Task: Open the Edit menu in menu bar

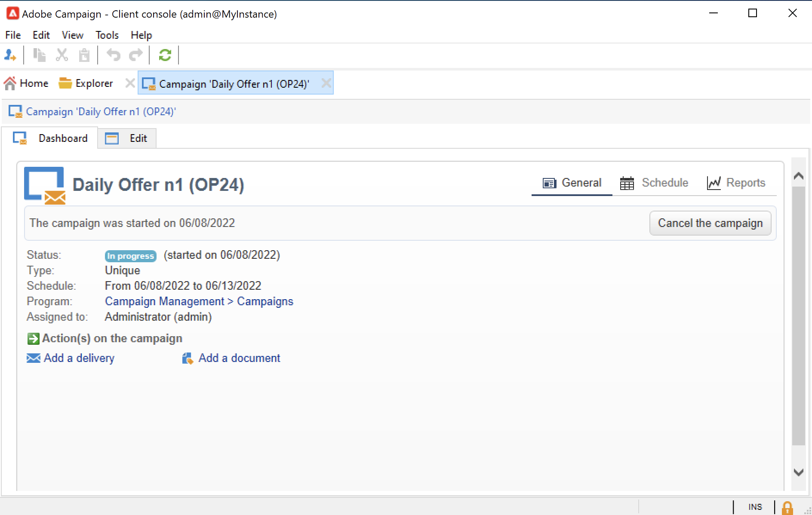Action: (x=41, y=35)
